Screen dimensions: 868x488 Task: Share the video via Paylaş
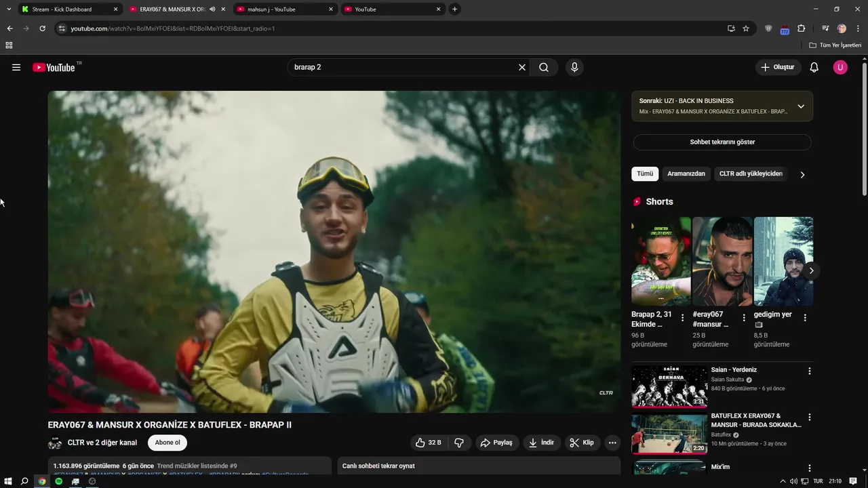496,443
